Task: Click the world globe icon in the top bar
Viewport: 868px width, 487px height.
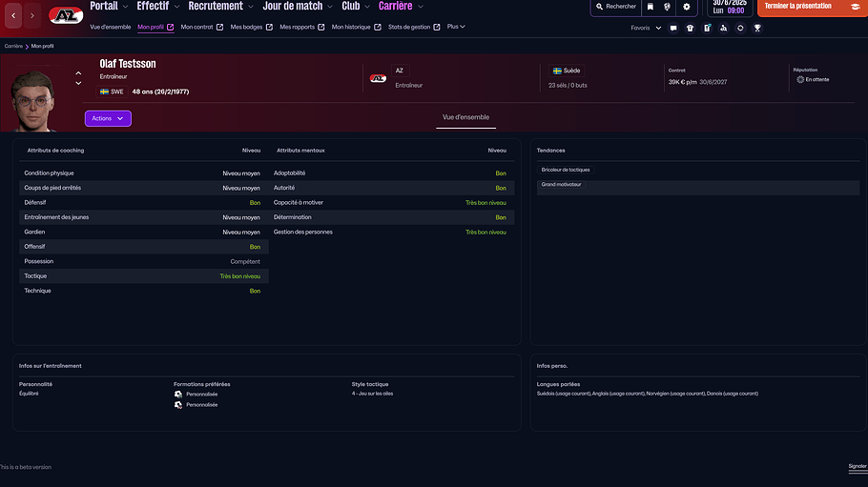Action: [668, 7]
